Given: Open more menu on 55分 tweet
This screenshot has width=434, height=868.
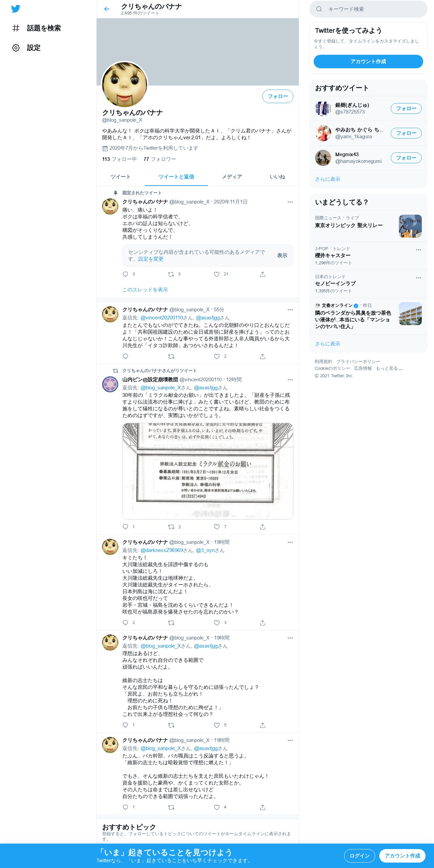Looking at the screenshot, I should coord(290,310).
